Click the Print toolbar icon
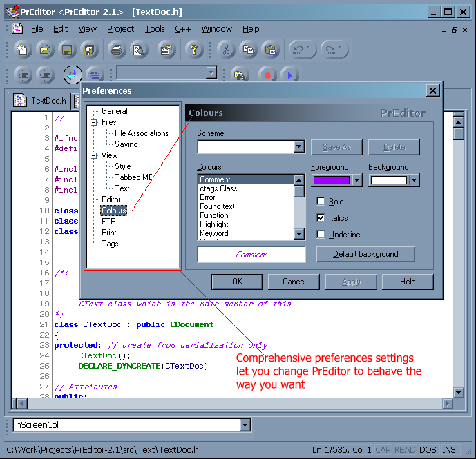Screen dimensions: 476x459 click(x=117, y=50)
